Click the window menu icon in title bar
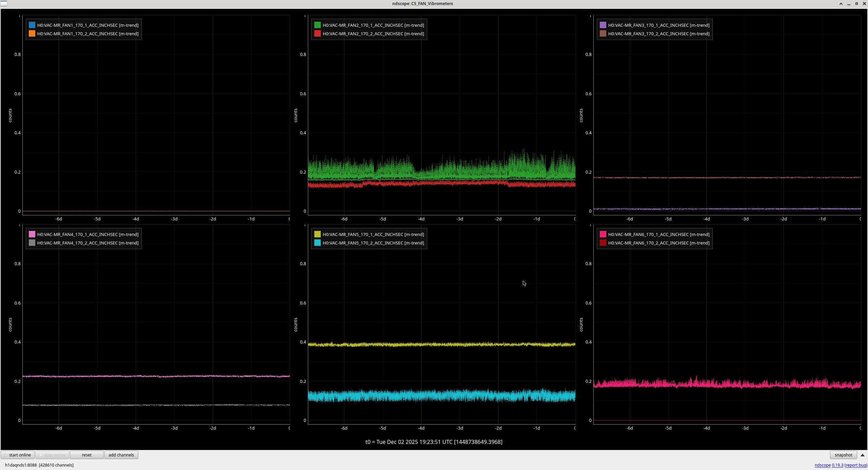 click(3, 3)
